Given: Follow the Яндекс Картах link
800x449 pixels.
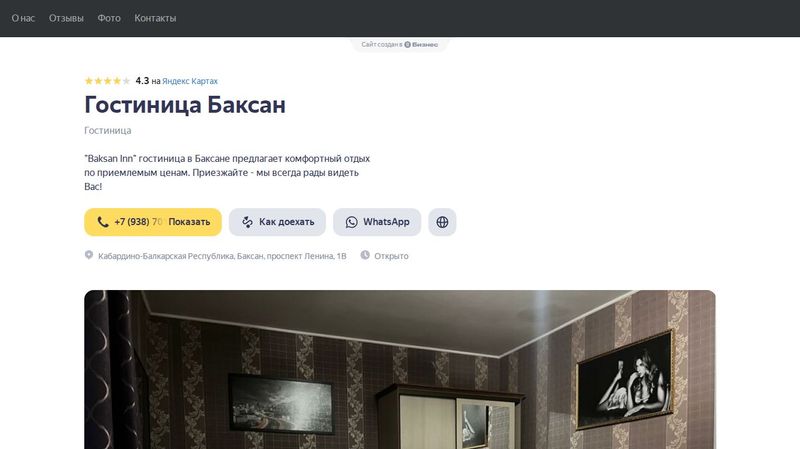Looking at the screenshot, I should tap(190, 81).
